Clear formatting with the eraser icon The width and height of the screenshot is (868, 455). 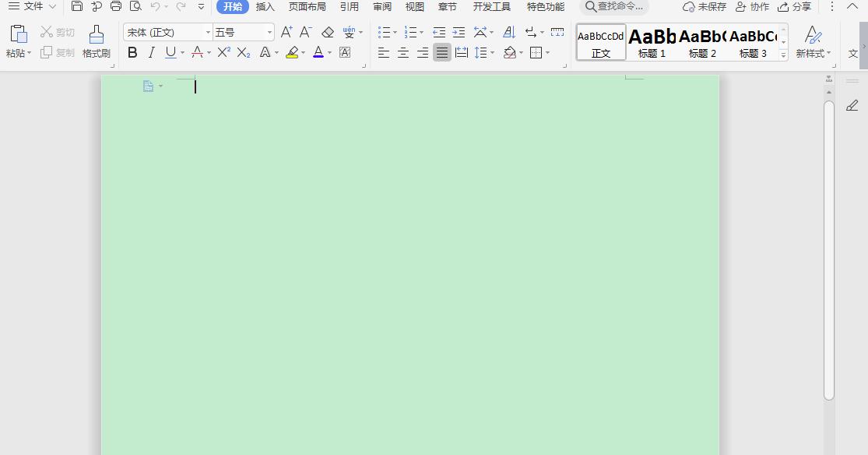328,32
